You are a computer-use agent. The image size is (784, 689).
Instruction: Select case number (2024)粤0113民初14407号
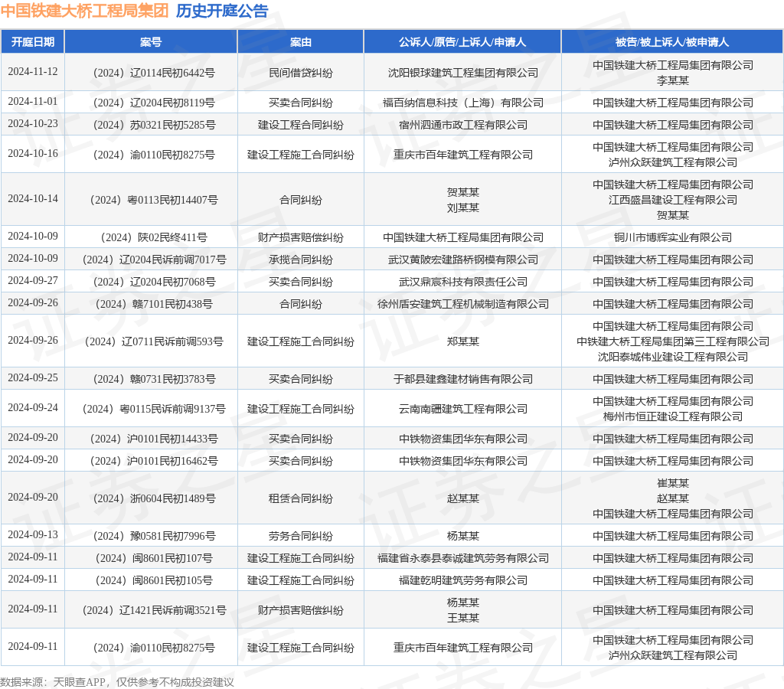point(154,200)
